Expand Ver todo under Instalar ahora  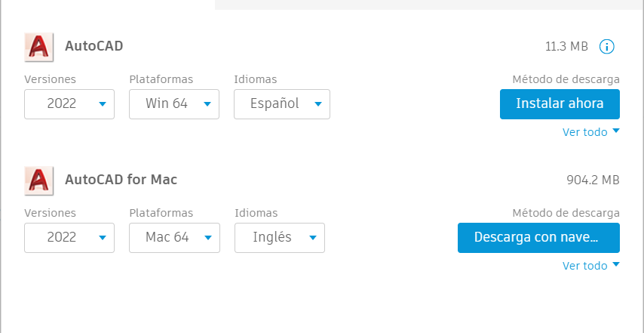click(590, 132)
